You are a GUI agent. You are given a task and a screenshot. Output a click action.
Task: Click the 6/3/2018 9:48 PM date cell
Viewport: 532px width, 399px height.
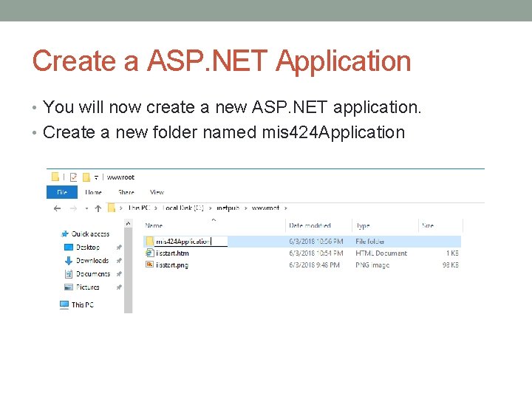(x=314, y=265)
